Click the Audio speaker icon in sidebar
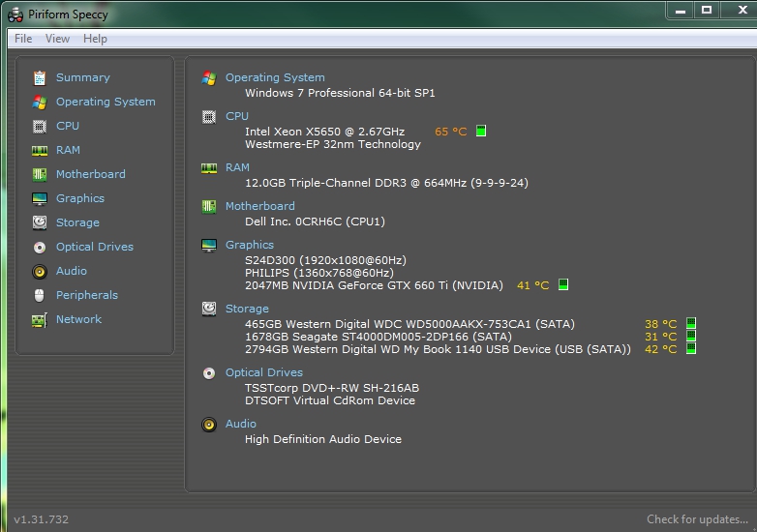 (40, 271)
